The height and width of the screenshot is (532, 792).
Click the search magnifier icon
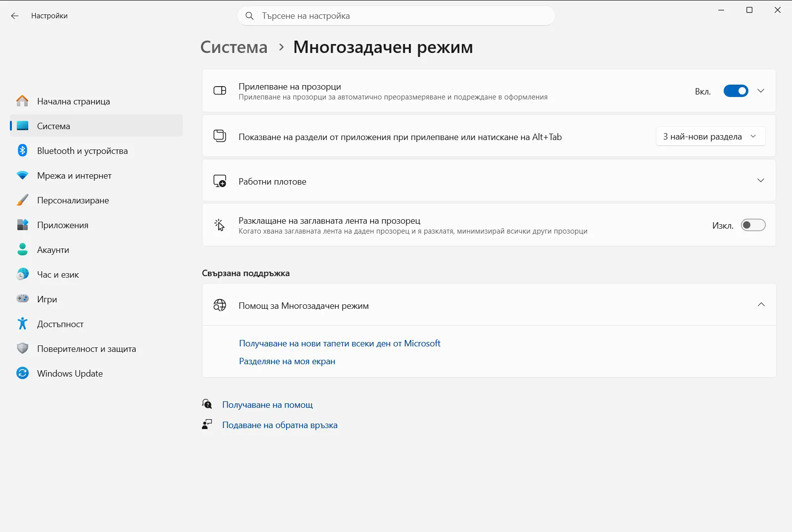pos(250,16)
